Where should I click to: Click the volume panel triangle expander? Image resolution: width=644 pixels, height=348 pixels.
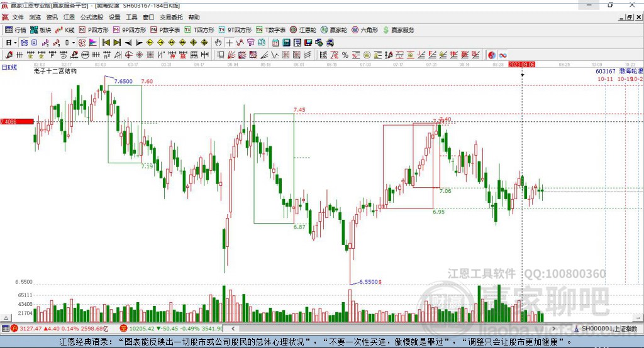6,318
